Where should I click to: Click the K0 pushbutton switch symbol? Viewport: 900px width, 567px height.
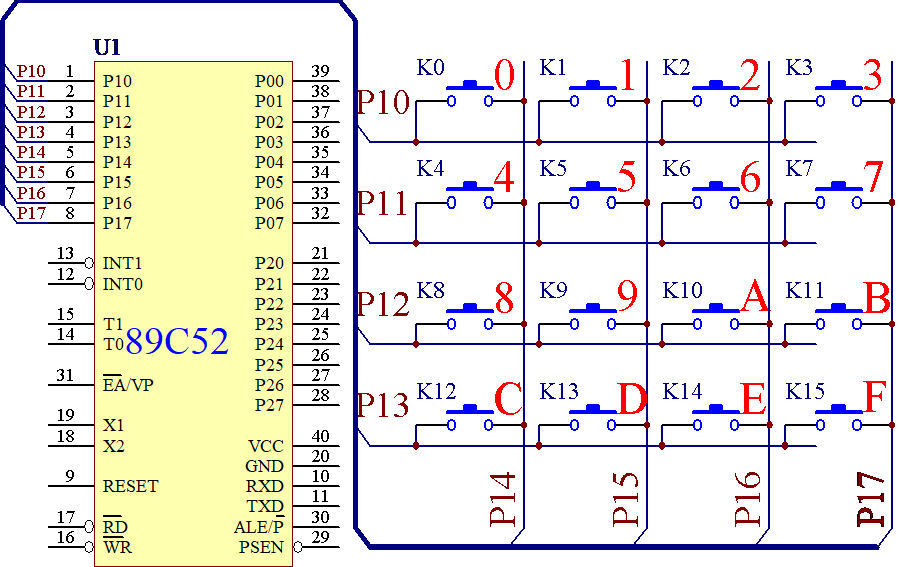coord(470,94)
